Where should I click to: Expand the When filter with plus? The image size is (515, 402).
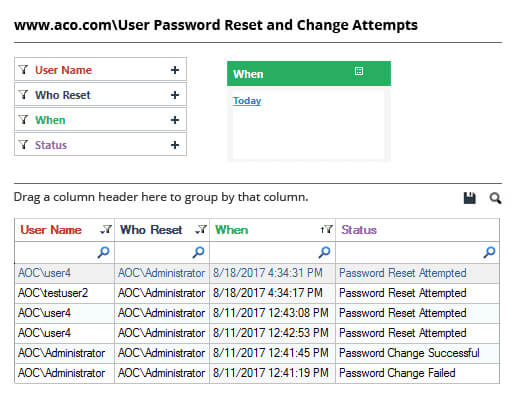tap(175, 120)
